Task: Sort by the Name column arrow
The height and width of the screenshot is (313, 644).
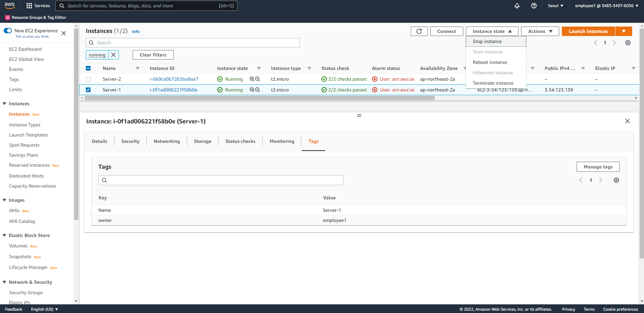Action: tap(138, 68)
